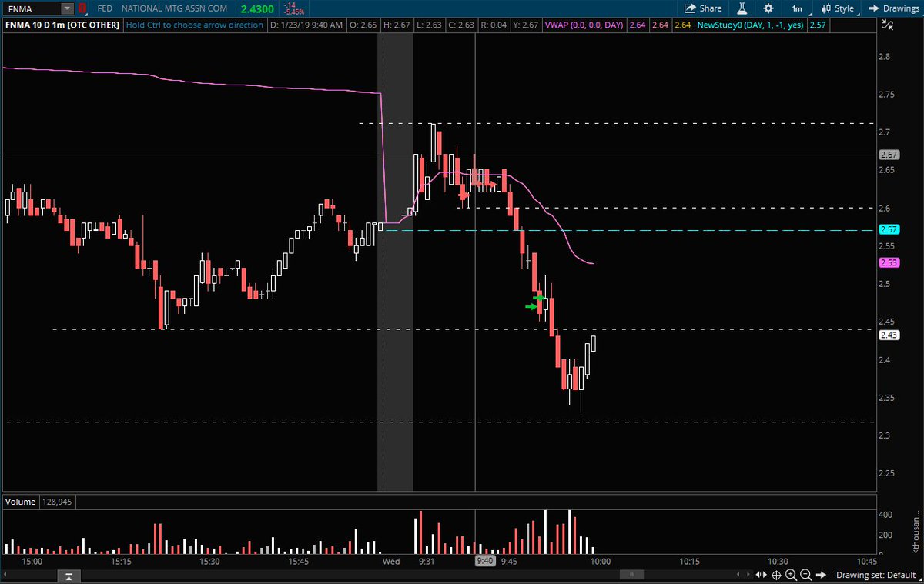924x584 pixels.
Task: Open chart settings gear icon
Action: [x=768, y=8]
